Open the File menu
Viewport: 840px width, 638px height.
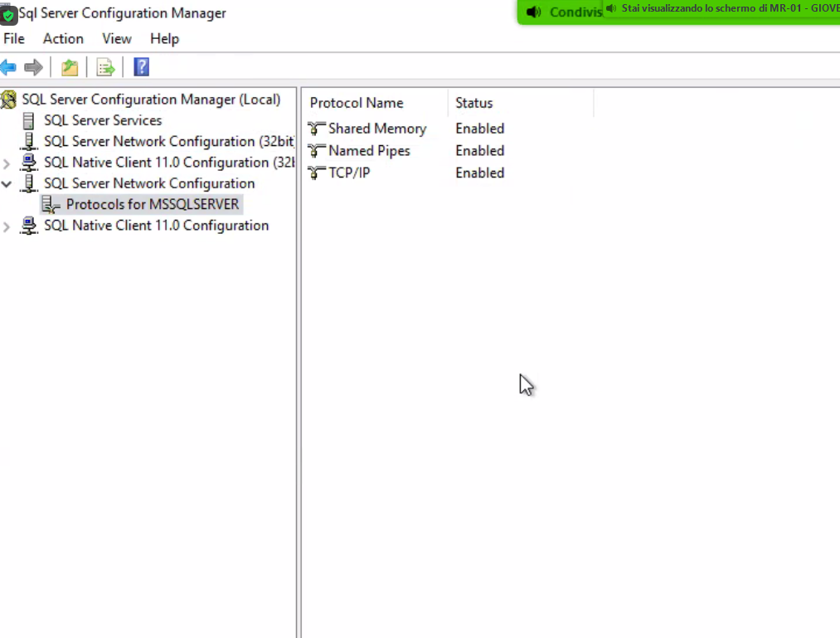(x=13, y=39)
